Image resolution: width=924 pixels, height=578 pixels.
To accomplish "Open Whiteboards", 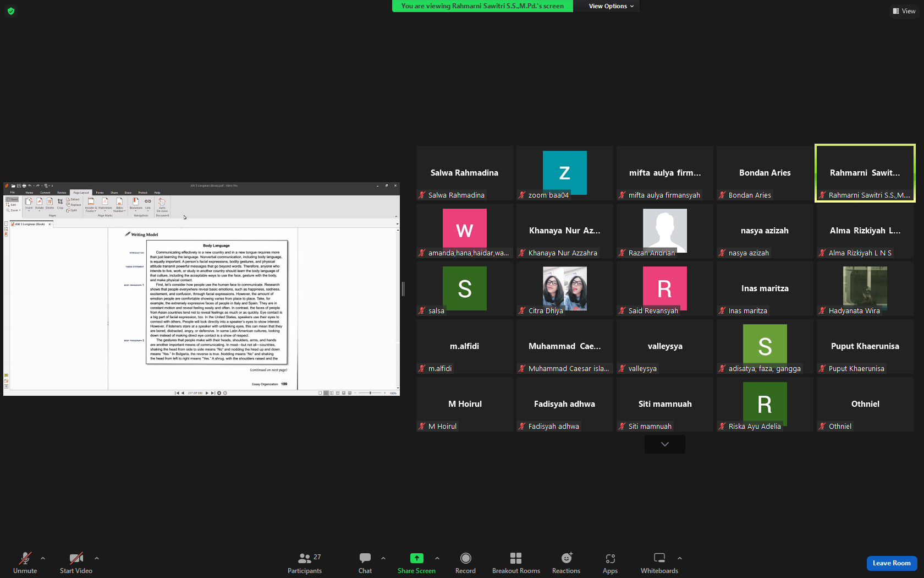I will 659,564.
